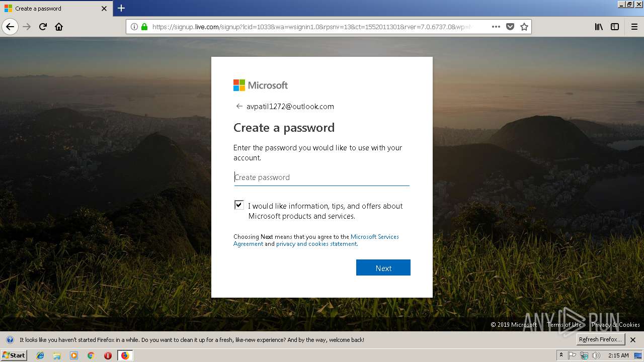Click the Refresh Firefox button

[x=601, y=340]
